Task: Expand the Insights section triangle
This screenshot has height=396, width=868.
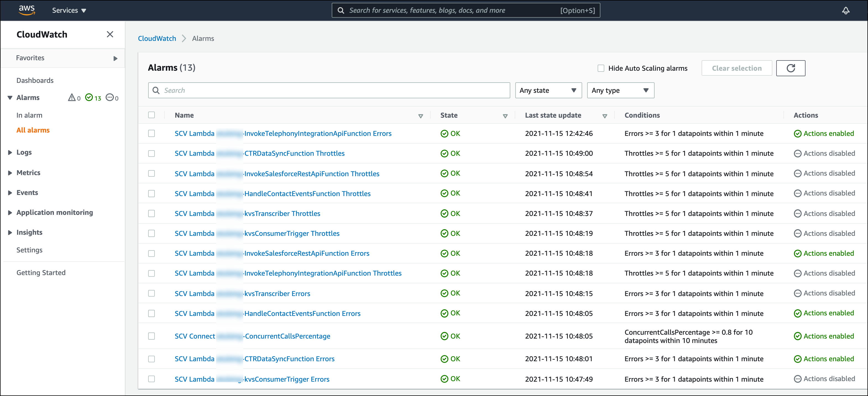Action: (x=10, y=232)
